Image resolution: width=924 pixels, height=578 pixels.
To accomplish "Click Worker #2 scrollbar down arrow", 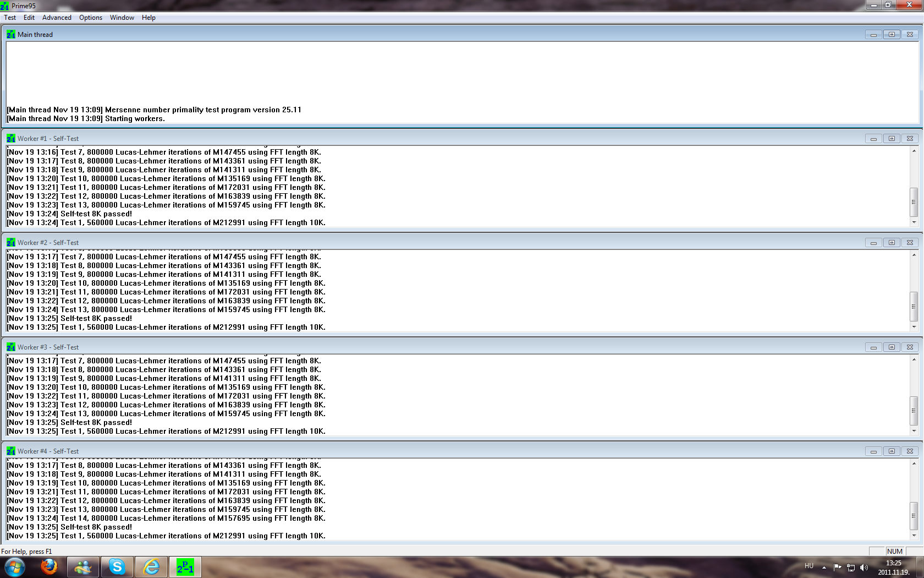I will point(914,327).
